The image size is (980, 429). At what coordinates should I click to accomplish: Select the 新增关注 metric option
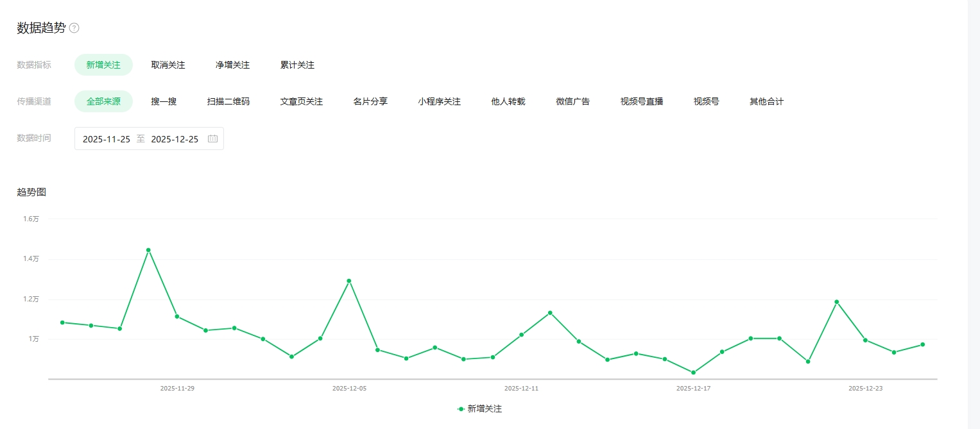[x=103, y=65]
